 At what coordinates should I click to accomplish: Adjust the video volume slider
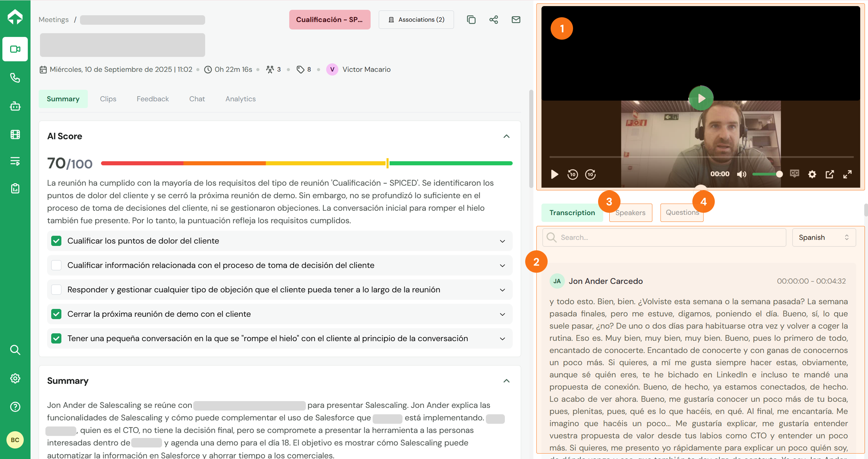(766, 174)
